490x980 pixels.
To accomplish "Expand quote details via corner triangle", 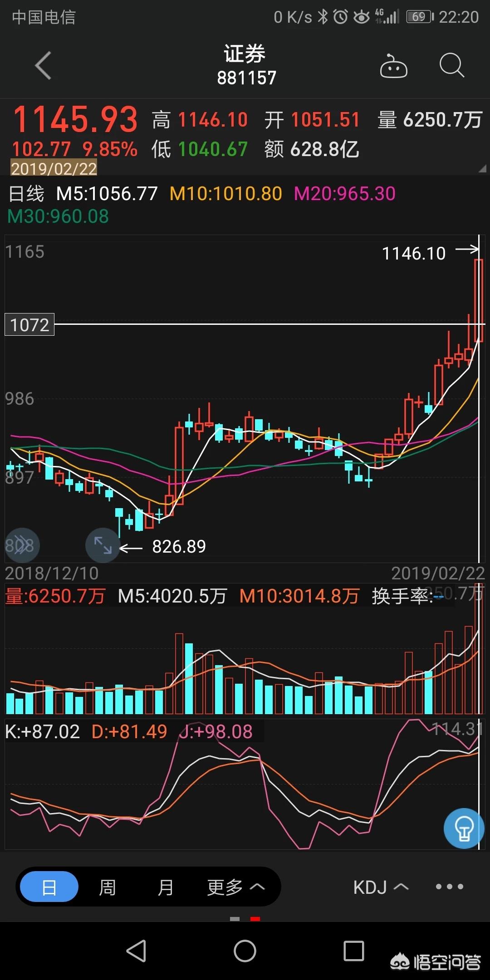I will click(482, 169).
